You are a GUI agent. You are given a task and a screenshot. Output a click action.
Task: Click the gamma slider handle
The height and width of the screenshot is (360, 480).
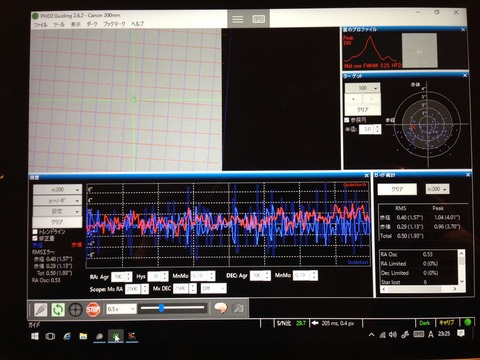coord(161,308)
